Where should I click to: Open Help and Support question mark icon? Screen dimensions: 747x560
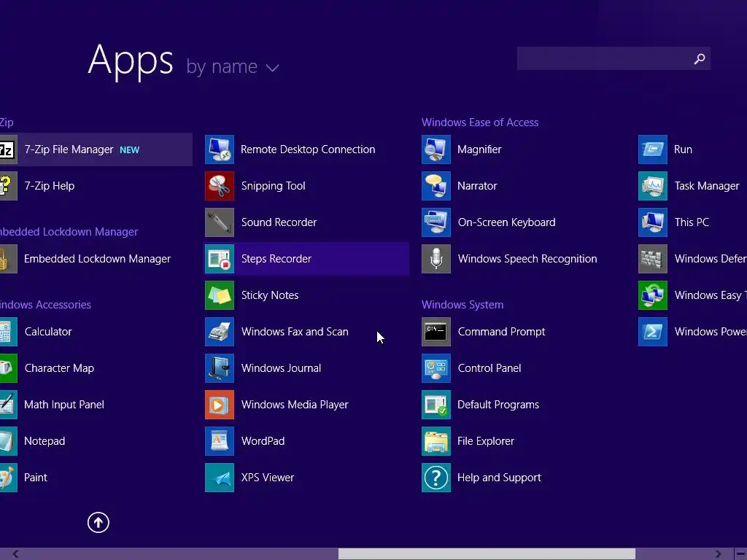coord(436,478)
